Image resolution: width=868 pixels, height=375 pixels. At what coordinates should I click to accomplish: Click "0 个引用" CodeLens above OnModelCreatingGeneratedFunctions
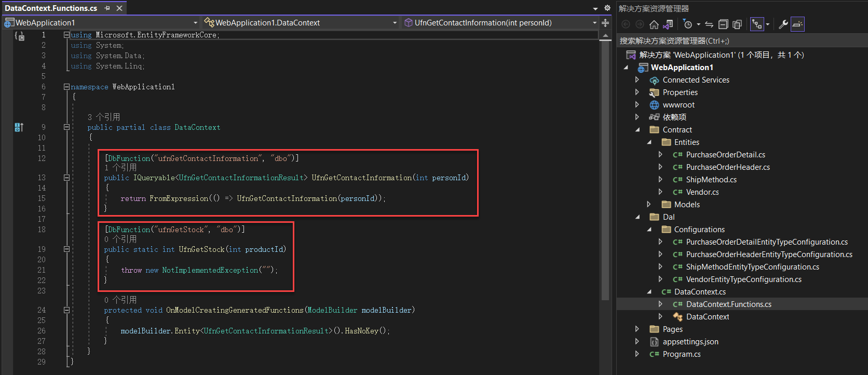(x=120, y=300)
